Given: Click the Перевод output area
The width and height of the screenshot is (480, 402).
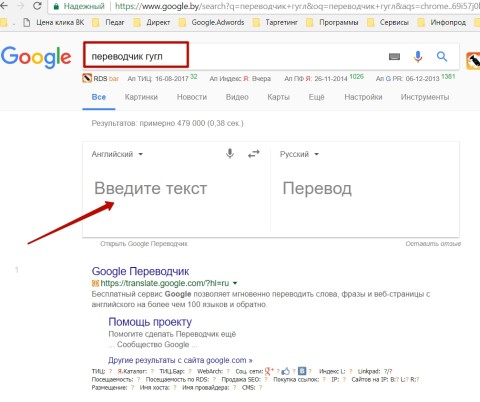Looking at the screenshot, I should click(317, 189).
